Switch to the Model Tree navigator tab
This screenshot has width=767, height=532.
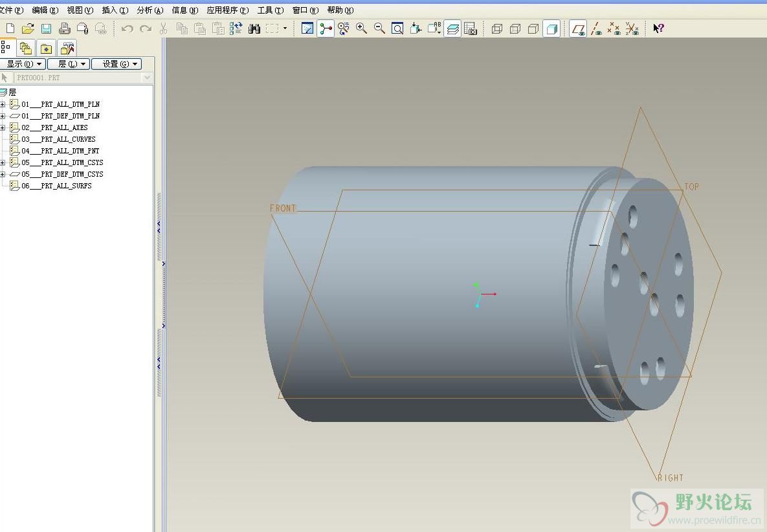7,47
